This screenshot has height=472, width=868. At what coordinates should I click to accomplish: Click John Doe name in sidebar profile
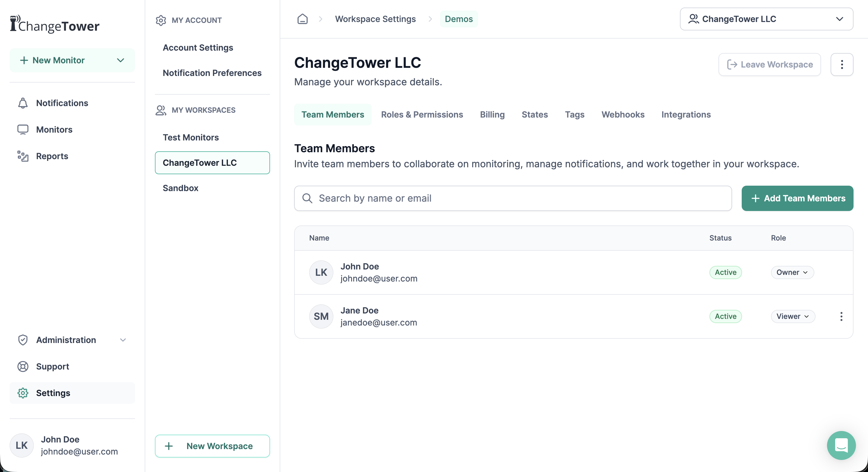point(60,440)
